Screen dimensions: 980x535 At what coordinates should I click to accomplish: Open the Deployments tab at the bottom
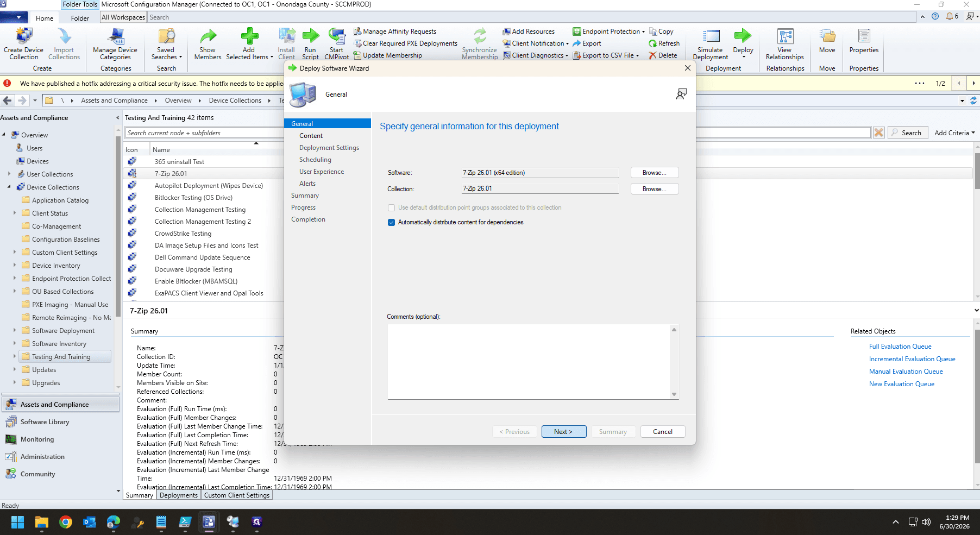point(179,495)
